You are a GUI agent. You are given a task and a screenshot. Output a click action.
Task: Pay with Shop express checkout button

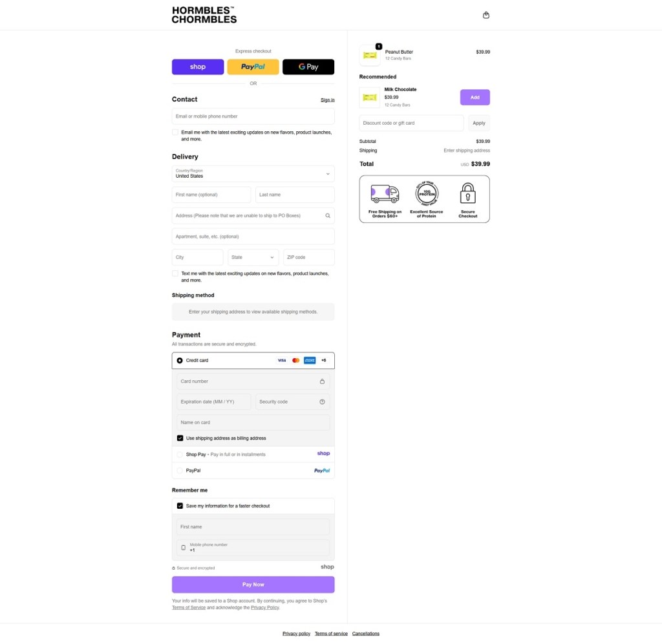[198, 67]
